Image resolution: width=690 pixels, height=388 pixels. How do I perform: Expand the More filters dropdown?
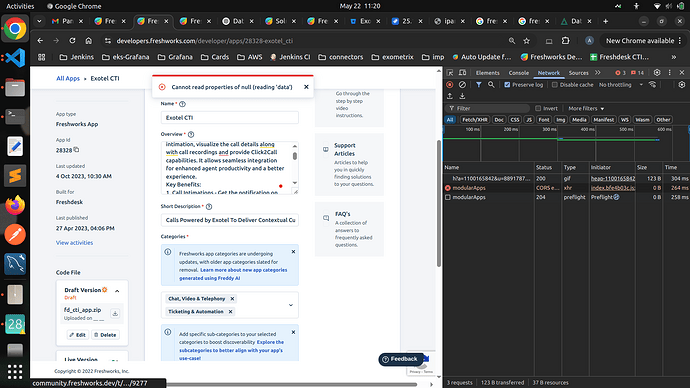(586, 108)
